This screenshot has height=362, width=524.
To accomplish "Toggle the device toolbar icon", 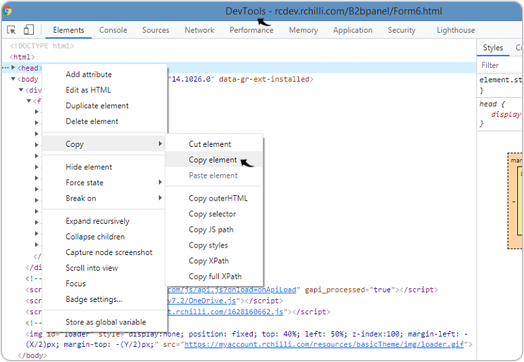I will click(29, 30).
